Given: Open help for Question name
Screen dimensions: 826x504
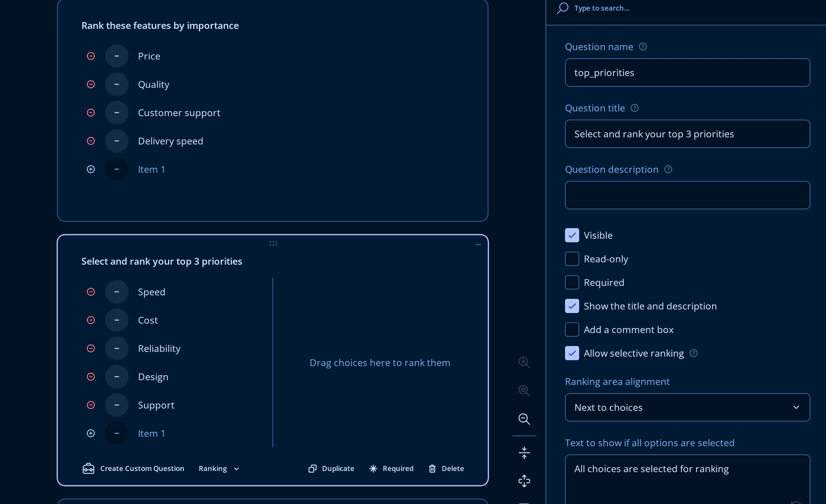Looking at the screenshot, I should [x=643, y=47].
